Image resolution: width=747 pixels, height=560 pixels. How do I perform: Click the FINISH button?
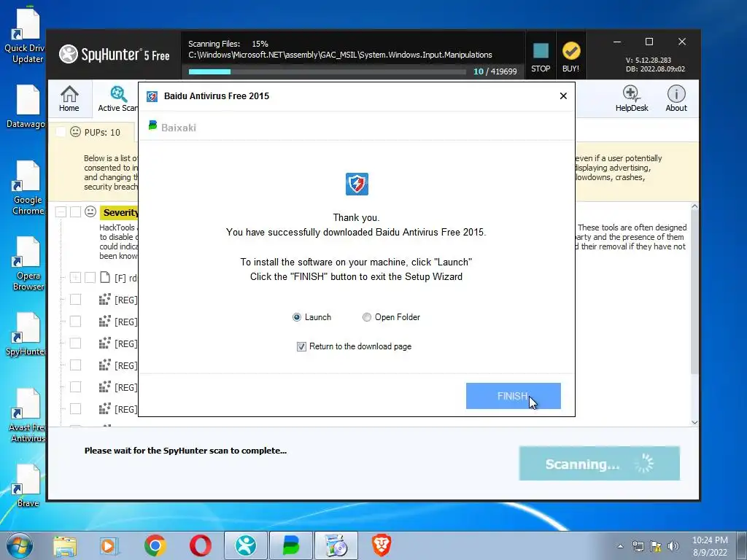(x=513, y=396)
